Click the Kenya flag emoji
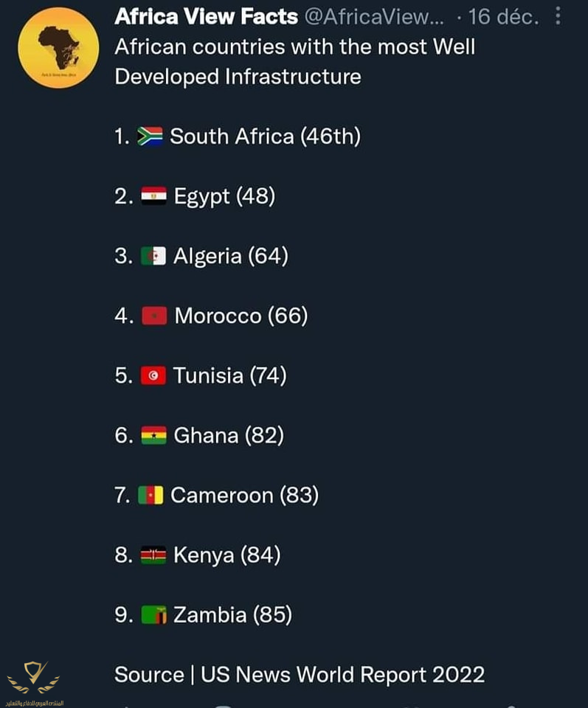588x708 pixels. (153, 555)
